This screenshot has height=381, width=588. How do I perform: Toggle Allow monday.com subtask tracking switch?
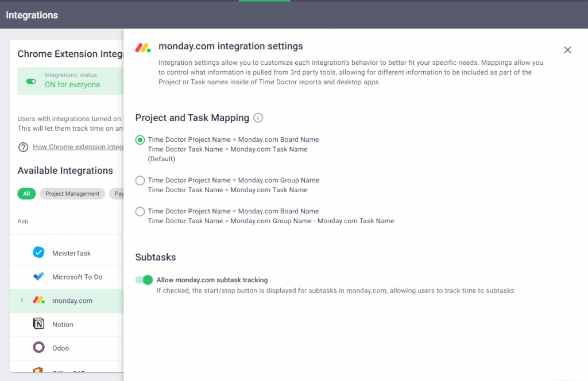click(x=144, y=280)
